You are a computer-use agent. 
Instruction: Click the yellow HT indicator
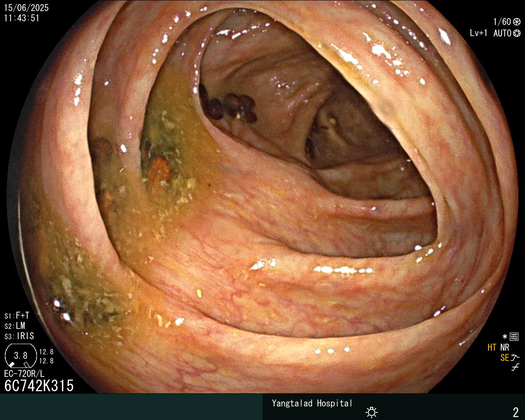coord(492,347)
